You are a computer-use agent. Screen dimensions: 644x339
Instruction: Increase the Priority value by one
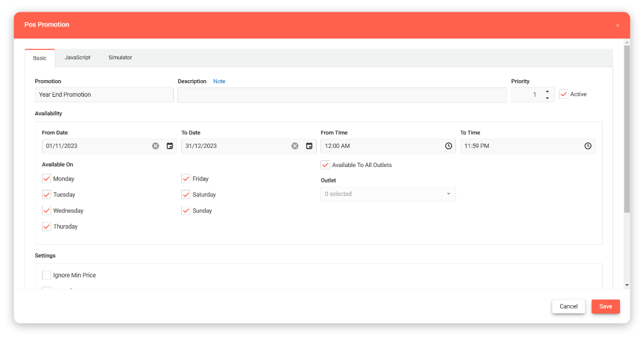547,91
